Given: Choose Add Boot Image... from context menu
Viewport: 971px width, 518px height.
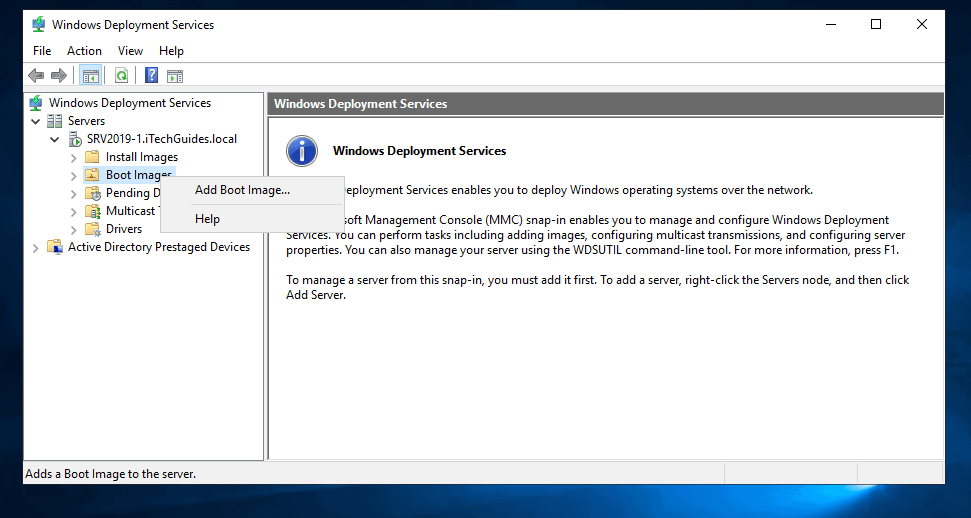Looking at the screenshot, I should coord(252,190).
